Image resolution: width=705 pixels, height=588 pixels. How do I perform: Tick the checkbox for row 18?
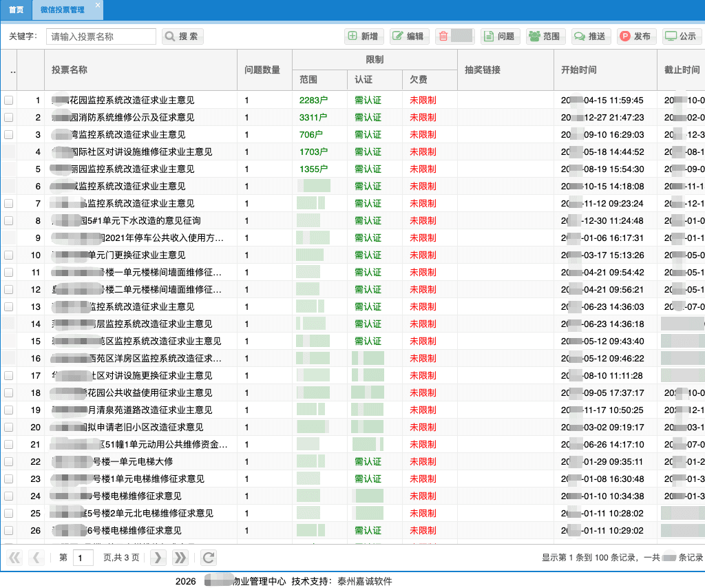[8, 392]
